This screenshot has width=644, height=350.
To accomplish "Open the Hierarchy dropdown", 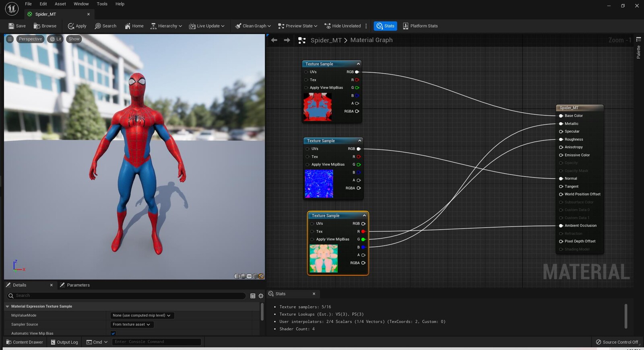I will pos(166,26).
